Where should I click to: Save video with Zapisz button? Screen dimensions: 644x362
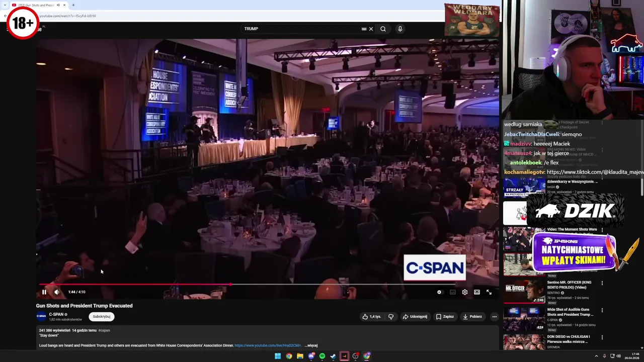[x=445, y=317]
